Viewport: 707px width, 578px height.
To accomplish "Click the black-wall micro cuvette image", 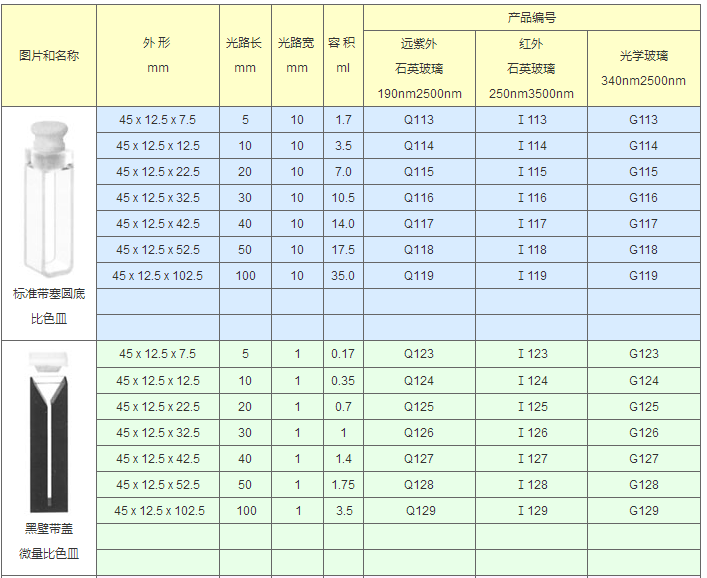I will 48,432.
